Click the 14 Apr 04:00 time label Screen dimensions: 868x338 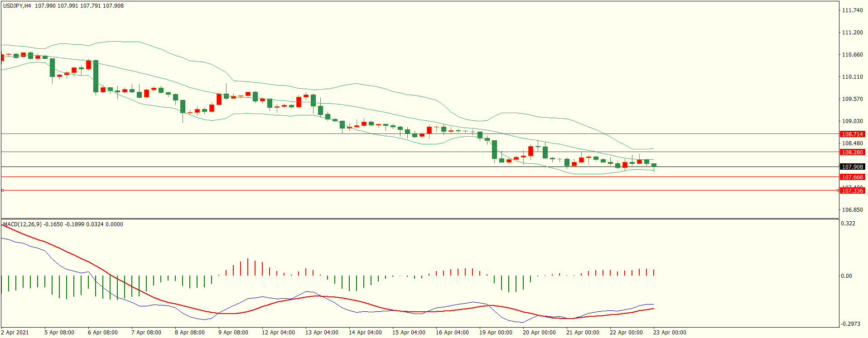tap(365, 333)
